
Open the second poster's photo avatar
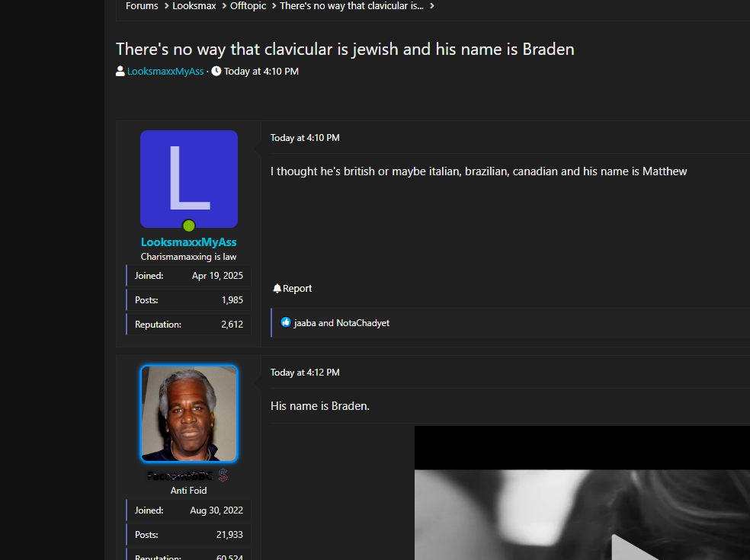pyautogui.click(x=189, y=413)
